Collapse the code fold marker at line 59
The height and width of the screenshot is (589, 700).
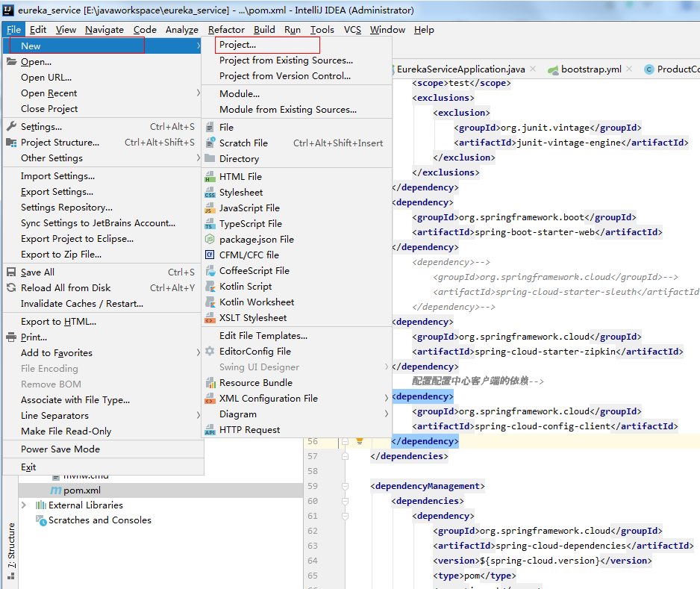pos(345,486)
